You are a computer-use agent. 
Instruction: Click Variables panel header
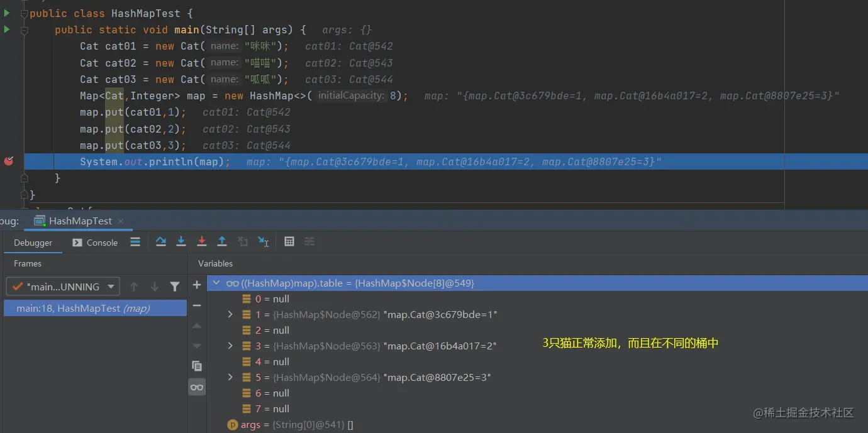tap(215, 263)
